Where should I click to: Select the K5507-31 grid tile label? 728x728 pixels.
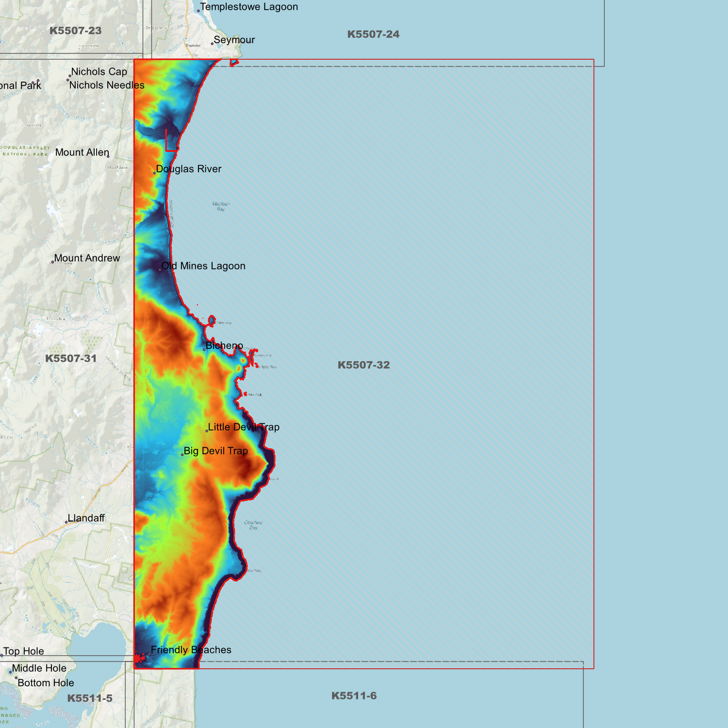point(71,358)
